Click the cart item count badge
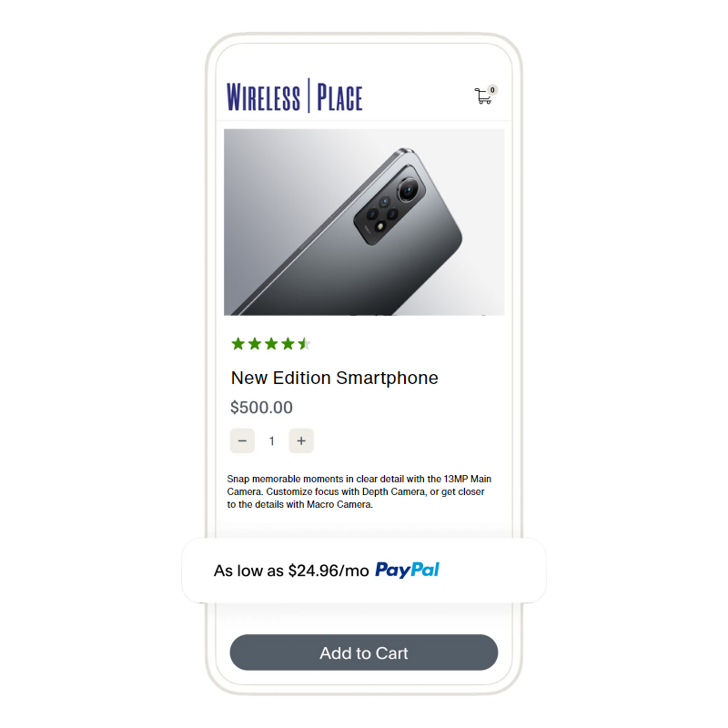Viewport: 728px width, 728px height. pos(492,90)
